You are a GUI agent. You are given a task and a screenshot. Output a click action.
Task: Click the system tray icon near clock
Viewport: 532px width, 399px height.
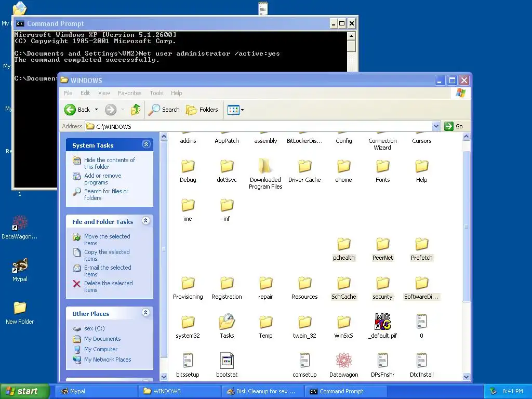tap(494, 391)
